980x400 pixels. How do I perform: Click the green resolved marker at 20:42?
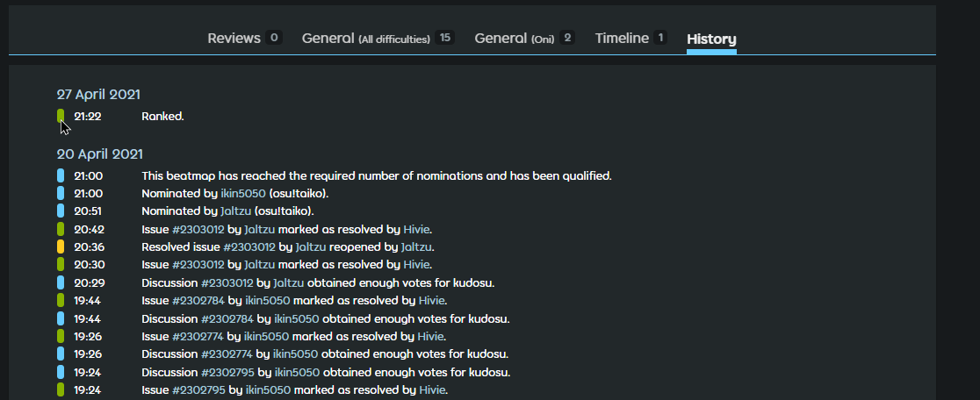click(x=61, y=229)
